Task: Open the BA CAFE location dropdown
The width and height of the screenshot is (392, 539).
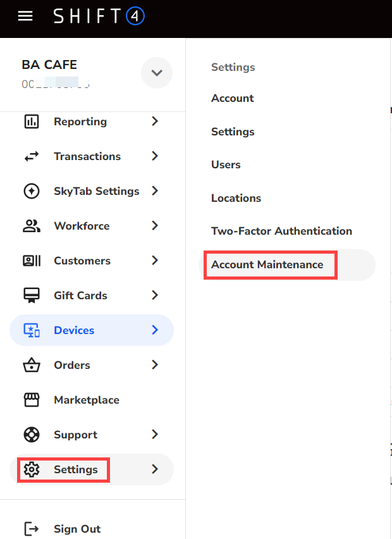Action: (156, 73)
